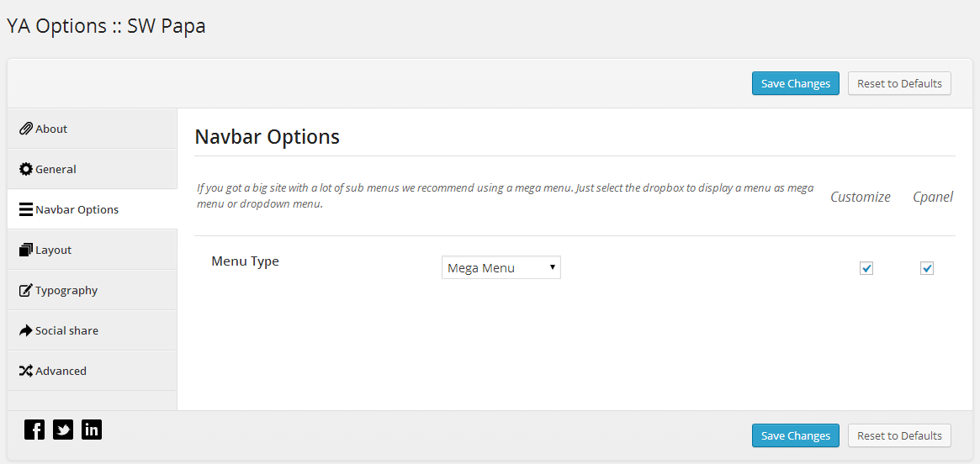Click the pencil-edit icon for Typography
Screen dimensions: 980x464
tap(25, 290)
